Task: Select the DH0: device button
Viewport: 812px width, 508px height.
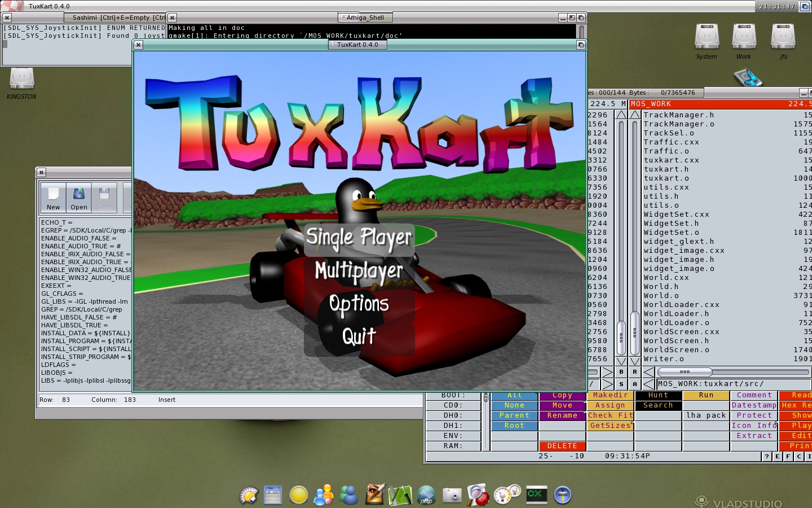Action: click(453, 415)
